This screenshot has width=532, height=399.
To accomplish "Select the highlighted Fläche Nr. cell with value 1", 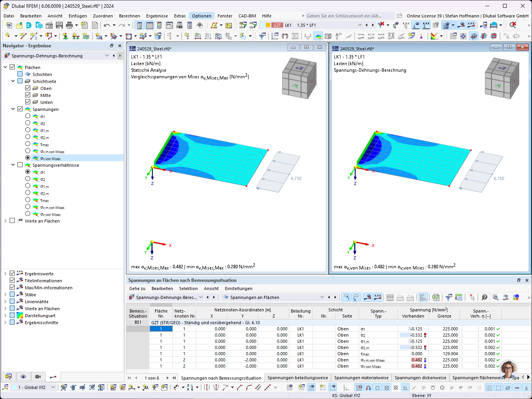I will (x=161, y=329).
